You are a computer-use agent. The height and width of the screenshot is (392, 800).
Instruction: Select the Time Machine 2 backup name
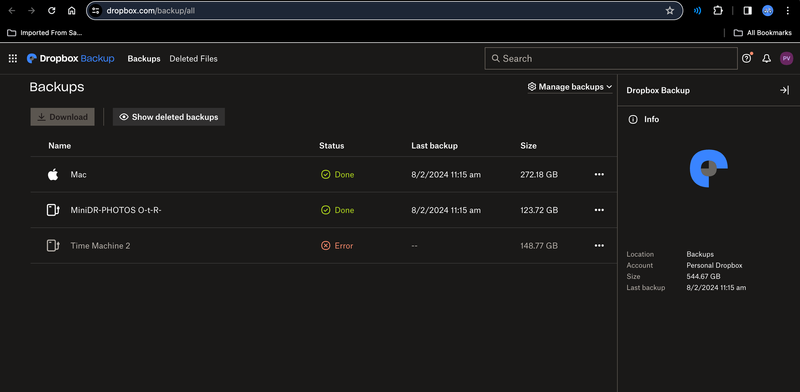pos(100,246)
